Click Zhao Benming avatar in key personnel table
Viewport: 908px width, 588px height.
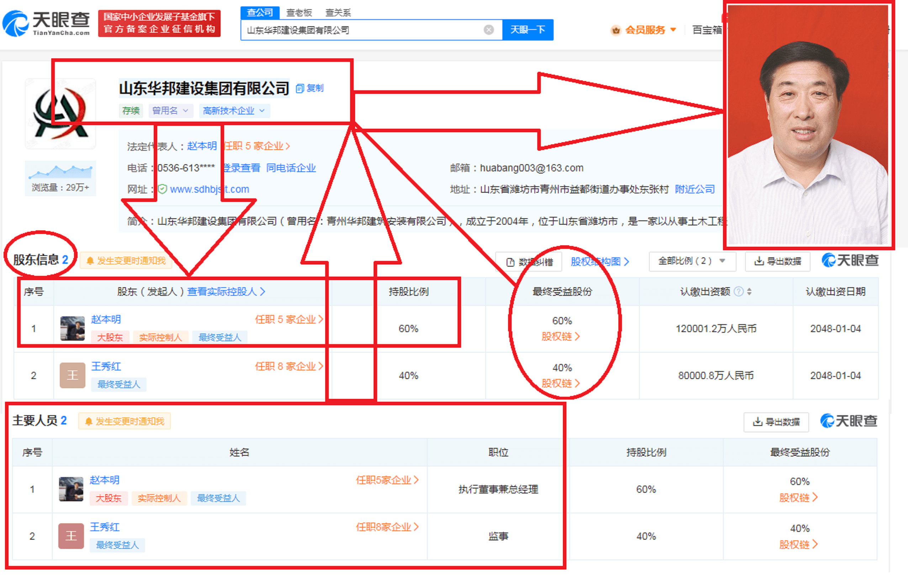click(x=71, y=489)
